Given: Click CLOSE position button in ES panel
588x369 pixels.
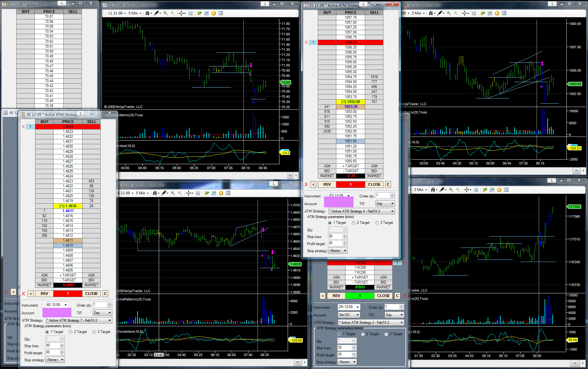Looking at the screenshot, I should click(x=374, y=184).
